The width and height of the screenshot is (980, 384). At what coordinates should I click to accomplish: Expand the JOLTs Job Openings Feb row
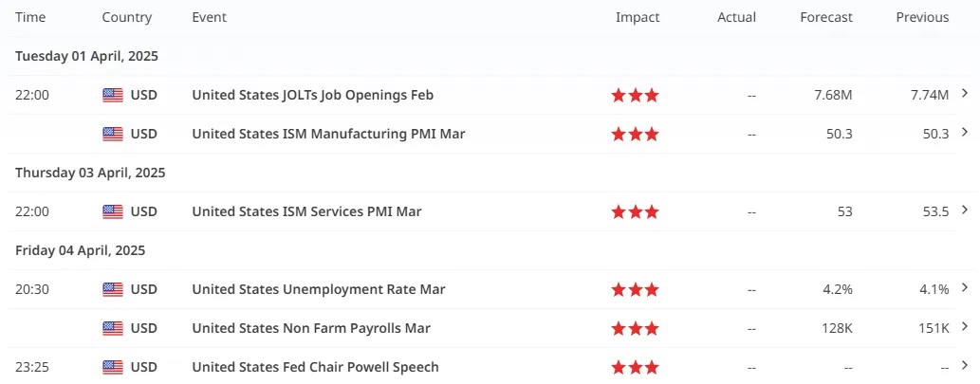[965, 94]
